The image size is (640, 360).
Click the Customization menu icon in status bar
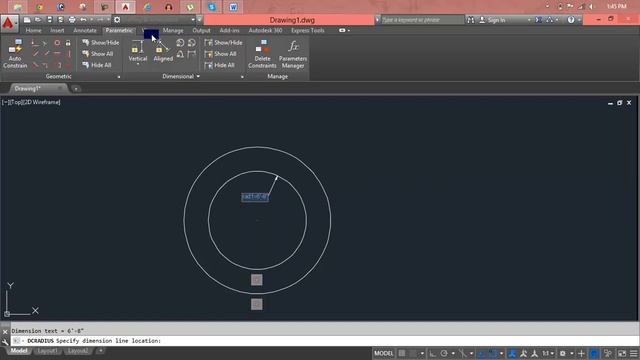coord(633,353)
